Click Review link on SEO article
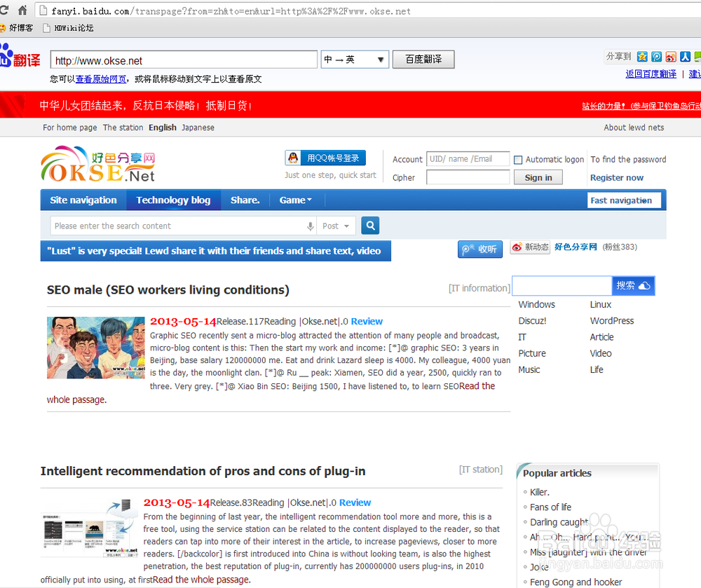 click(367, 321)
